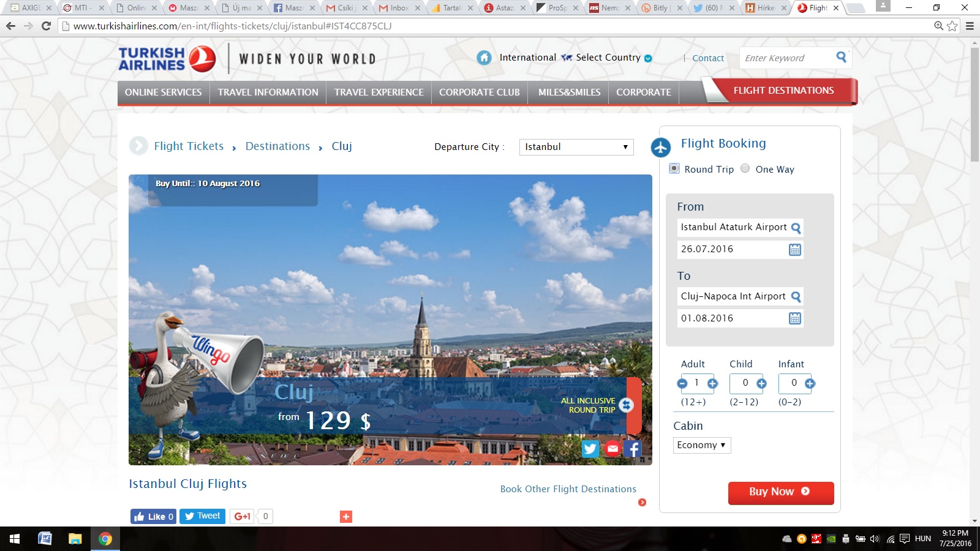Open the departure date calendar icon

795,250
